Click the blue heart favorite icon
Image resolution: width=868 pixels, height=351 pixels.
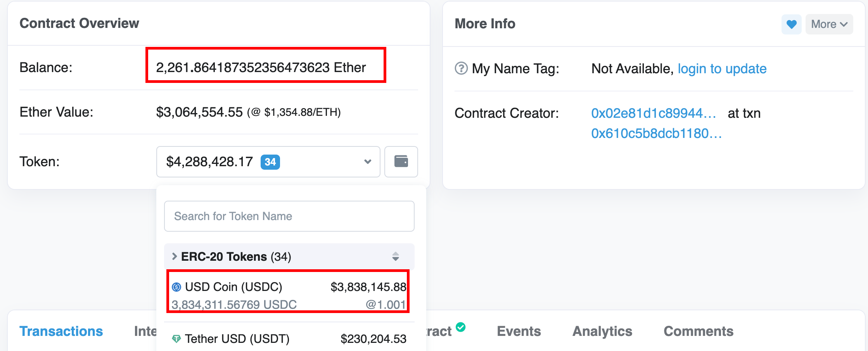tap(791, 24)
